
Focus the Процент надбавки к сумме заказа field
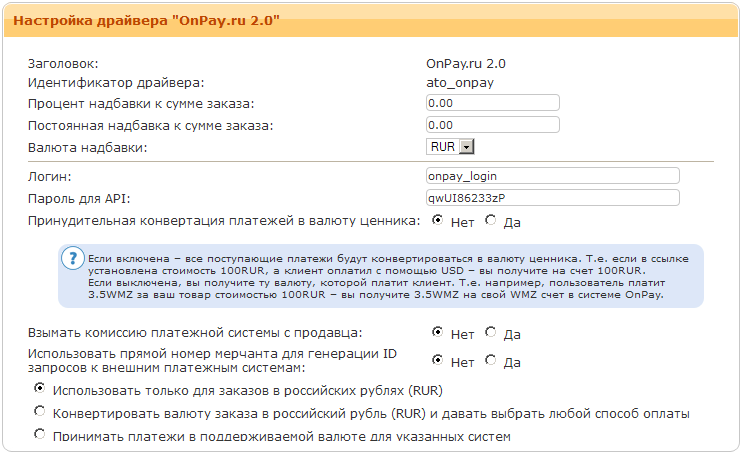point(491,103)
